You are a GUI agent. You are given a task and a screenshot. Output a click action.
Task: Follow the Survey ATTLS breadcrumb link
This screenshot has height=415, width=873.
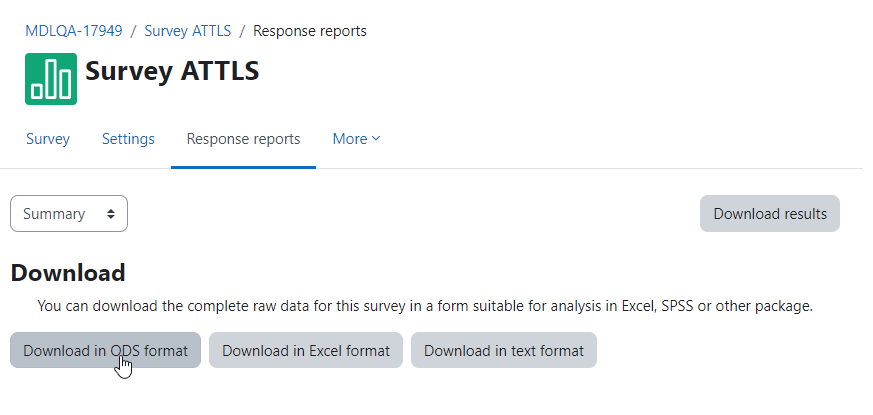tap(188, 31)
